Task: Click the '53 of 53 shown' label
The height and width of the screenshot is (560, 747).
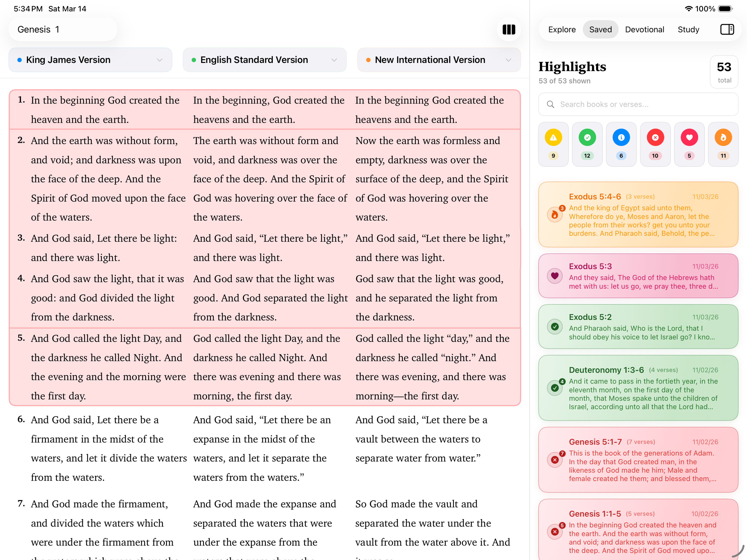Action: point(564,81)
